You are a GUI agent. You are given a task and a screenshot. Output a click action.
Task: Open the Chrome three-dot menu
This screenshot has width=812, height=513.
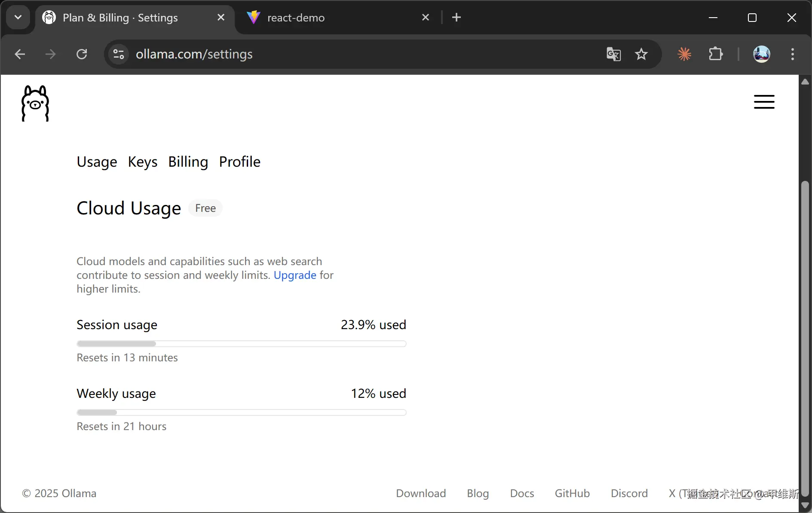pyautogui.click(x=792, y=54)
